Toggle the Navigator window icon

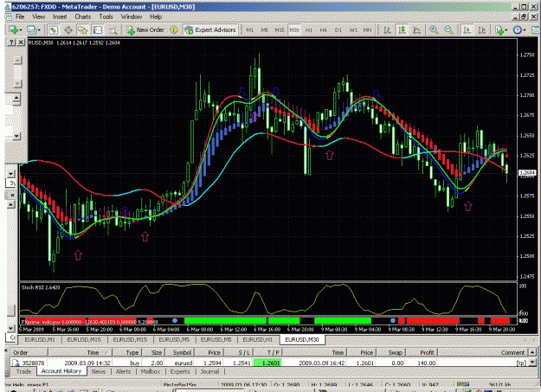83,30
